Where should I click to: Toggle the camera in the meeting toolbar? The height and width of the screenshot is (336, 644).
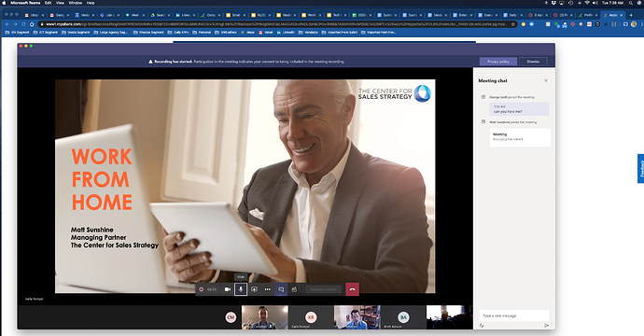(x=227, y=289)
